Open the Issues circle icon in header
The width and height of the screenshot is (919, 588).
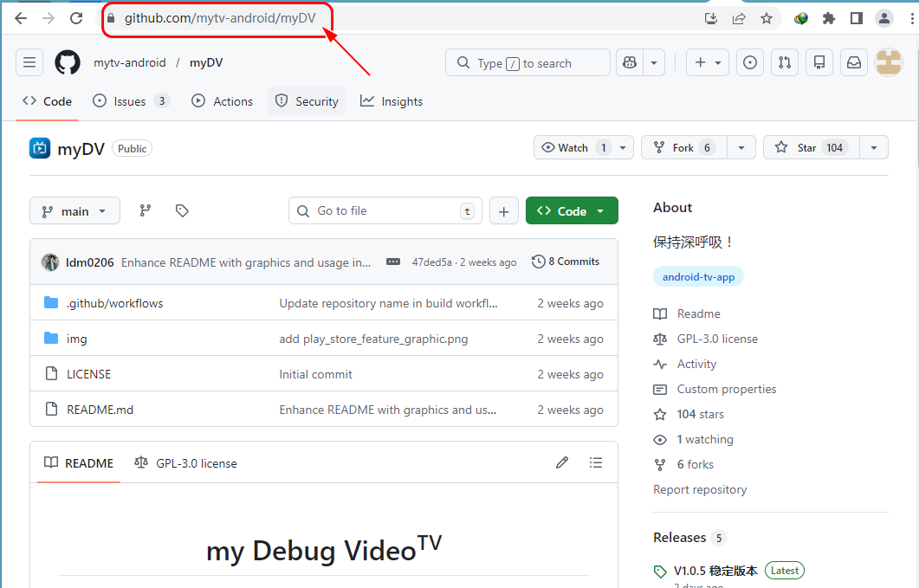pyautogui.click(x=749, y=62)
